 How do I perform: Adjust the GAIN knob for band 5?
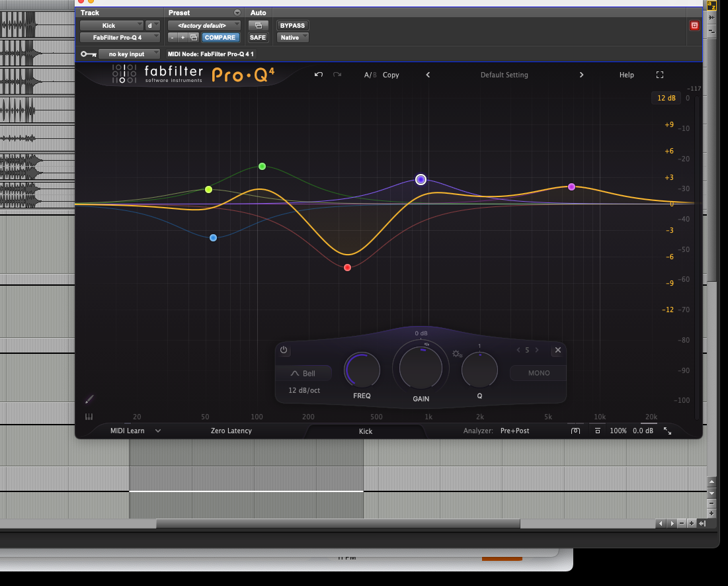coord(421,368)
